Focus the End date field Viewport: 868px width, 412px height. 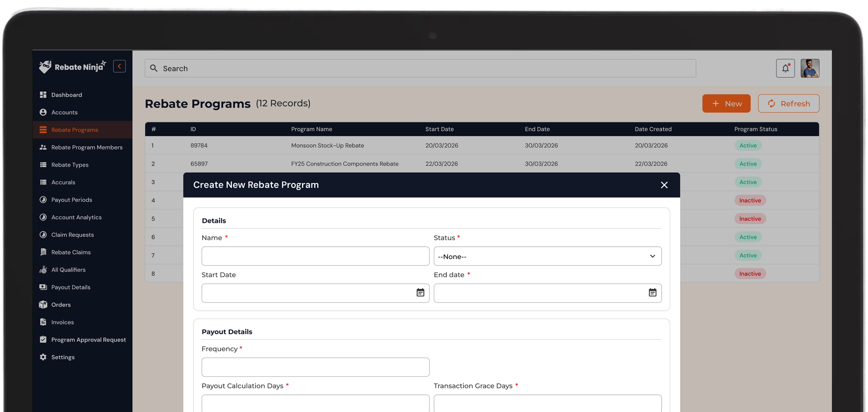click(548, 293)
